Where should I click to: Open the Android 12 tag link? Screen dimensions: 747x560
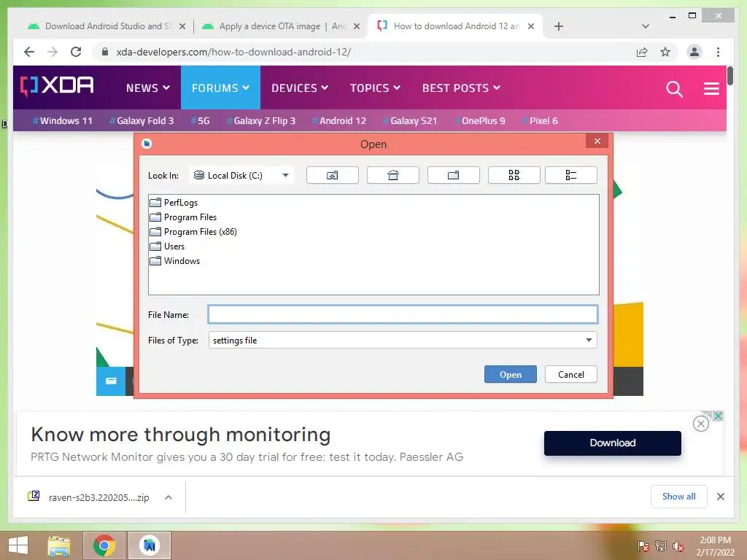pyautogui.click(x=339, y=120)
